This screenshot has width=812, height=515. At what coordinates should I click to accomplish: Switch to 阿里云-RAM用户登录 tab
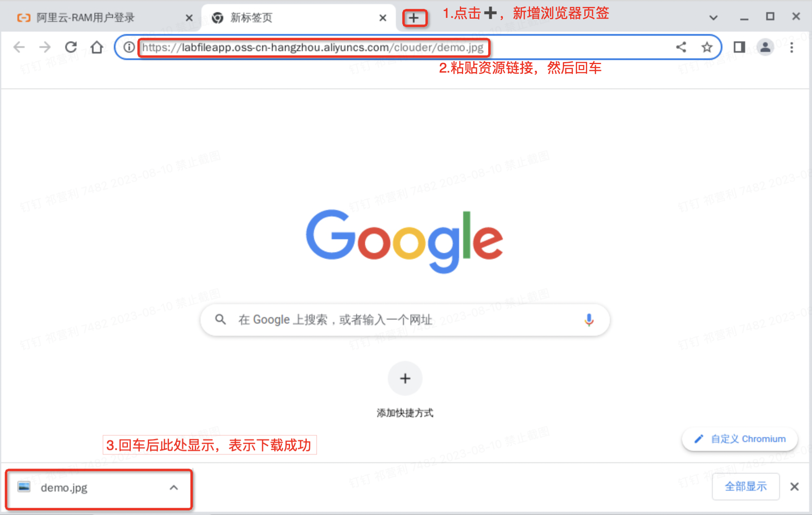pos(85,18)
